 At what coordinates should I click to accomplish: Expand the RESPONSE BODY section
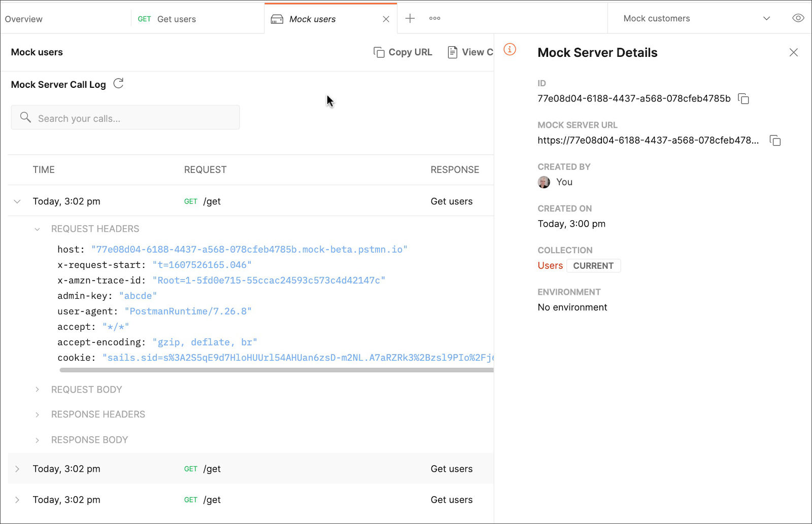click(x=37, y=440)
